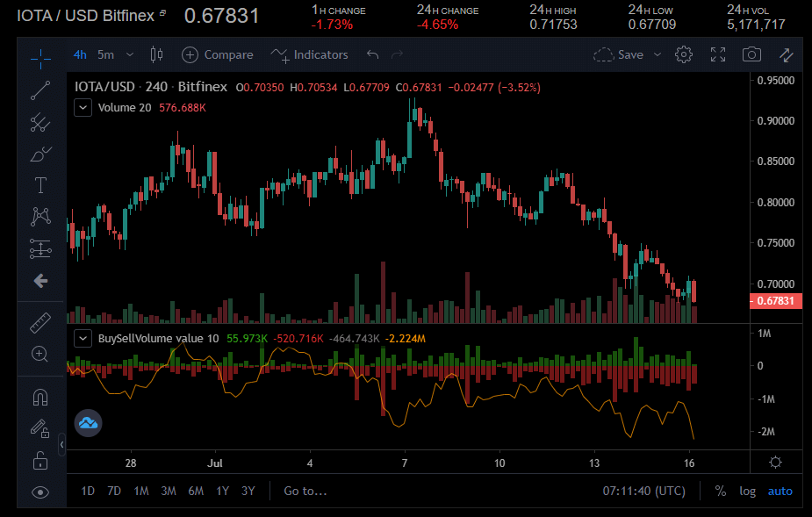Set the range to 3M
Viewport: 812px width, 517px height.
click(x=169, y=491)
